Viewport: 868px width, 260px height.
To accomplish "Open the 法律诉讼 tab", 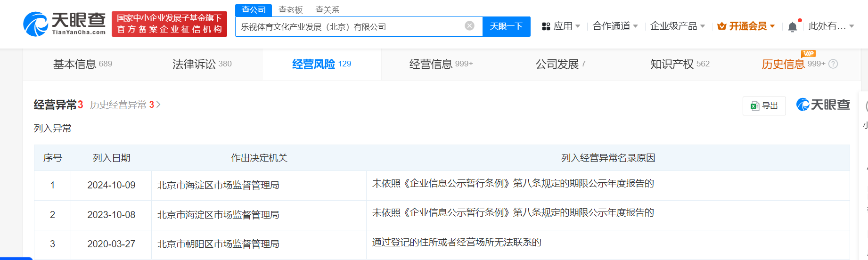I will pos(202,64).
